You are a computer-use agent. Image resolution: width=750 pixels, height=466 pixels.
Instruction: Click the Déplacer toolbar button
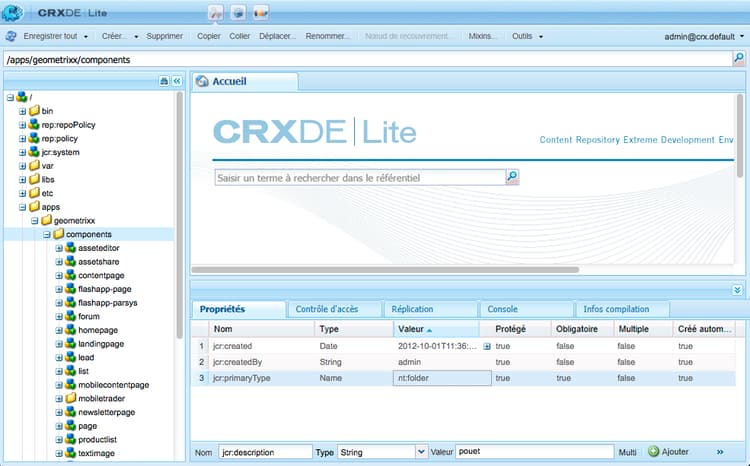pyautogui.click(x=277, y=36)
